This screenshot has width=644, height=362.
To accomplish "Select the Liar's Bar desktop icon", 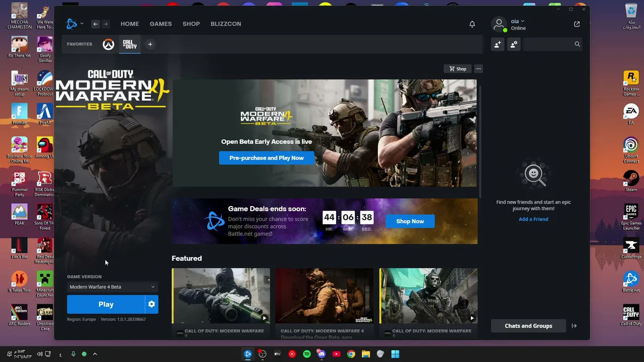I will (x=20, y=248).
